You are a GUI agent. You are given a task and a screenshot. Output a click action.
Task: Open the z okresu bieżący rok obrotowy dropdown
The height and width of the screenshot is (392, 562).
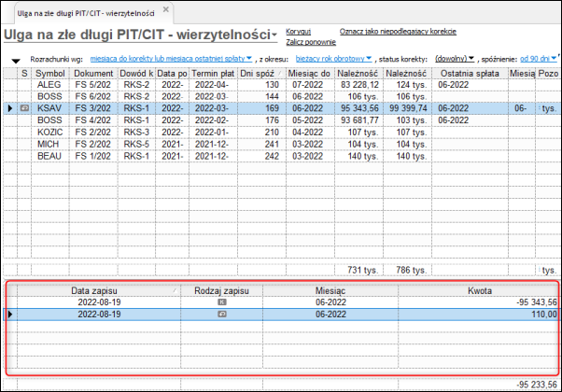click(x=333, y=59)
